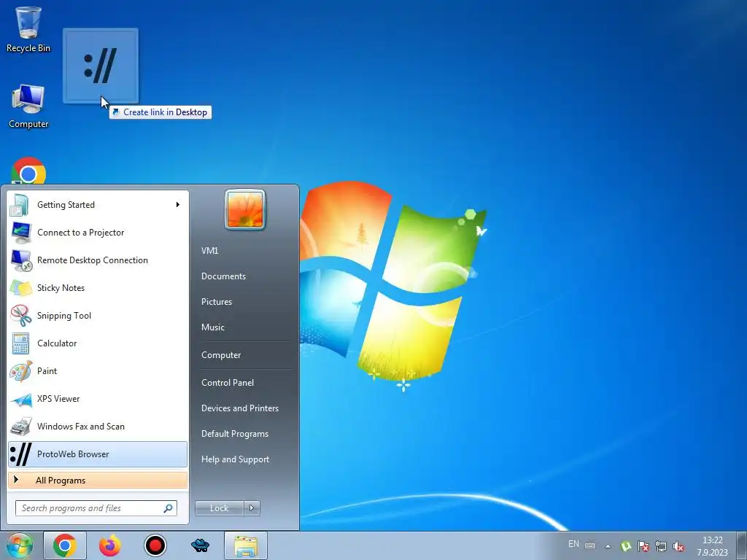Click the user account picture
This screenshot has height=560, width=747.
point(245,209)
